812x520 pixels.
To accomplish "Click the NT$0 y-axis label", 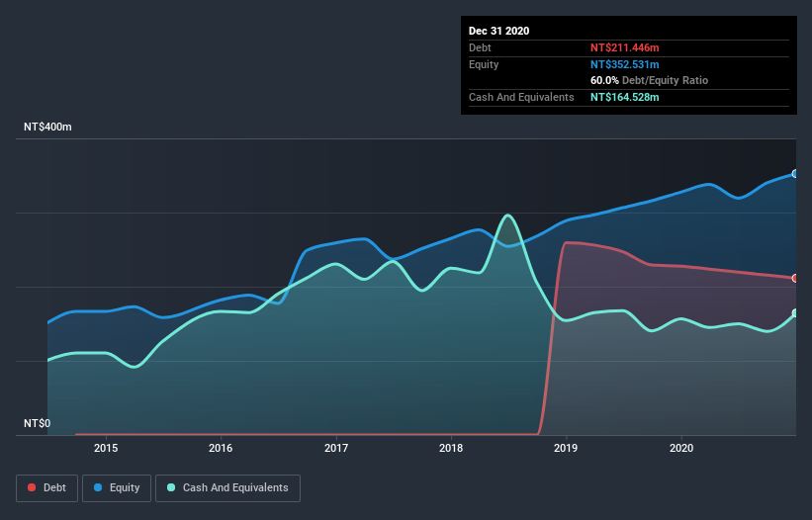I will [38, 423].
